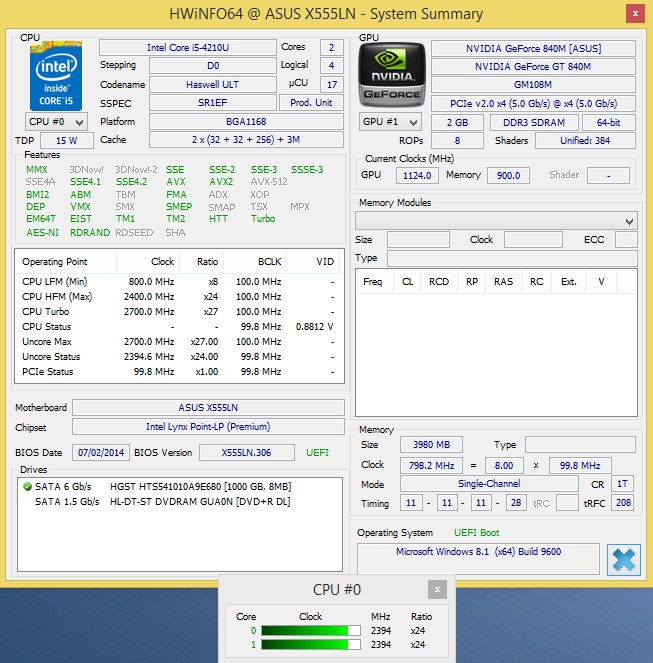Open the CPU #0 selector dropdown
The image size is (653, 663).
[56, 122]
